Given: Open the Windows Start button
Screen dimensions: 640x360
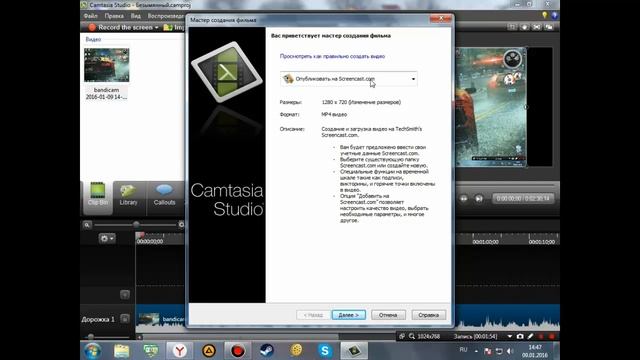Looking at the screenshot, I should point(93,351).
